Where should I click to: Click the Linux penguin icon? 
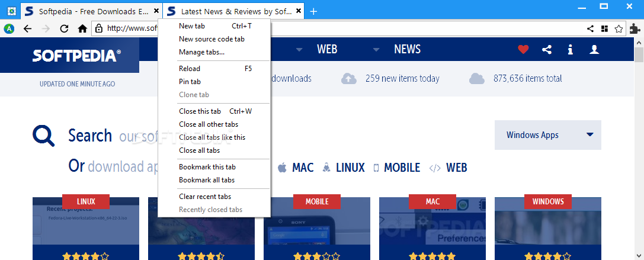(326, 168)
